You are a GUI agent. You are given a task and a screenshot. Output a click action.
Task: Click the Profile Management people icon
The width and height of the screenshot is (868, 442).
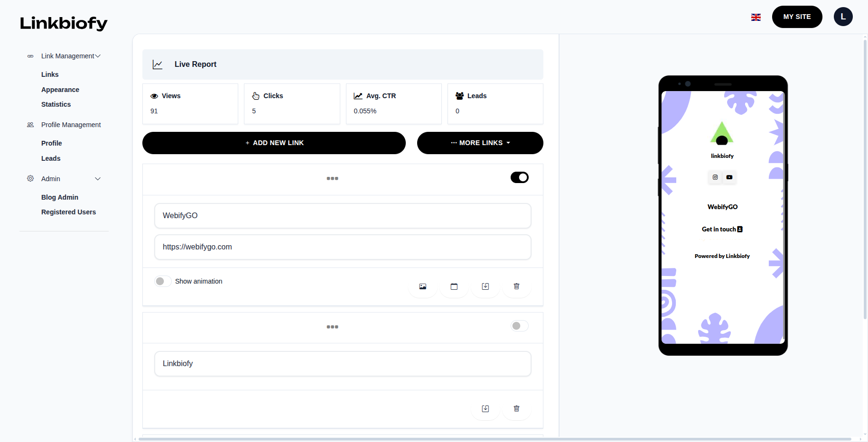30,125
